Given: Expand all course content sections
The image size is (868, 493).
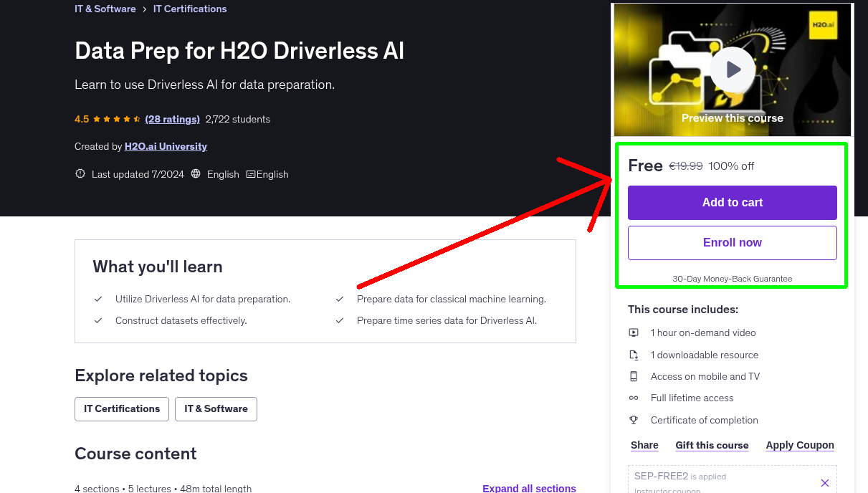Looking at the screenshot, I should pos(529,488).
